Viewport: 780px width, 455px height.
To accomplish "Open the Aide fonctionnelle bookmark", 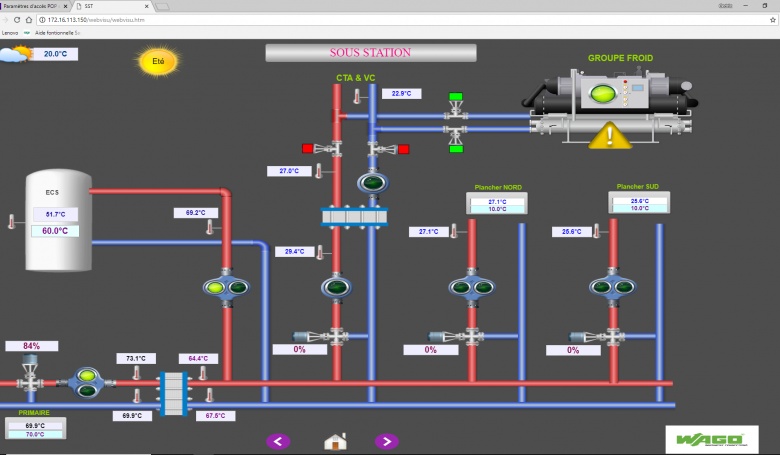I will (x=54, y=33).
